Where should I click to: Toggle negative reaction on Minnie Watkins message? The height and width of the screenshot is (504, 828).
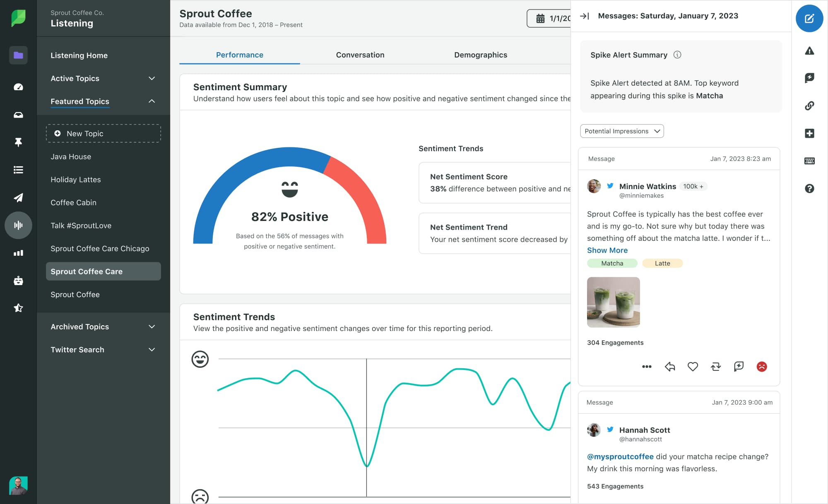pos(761,366)
